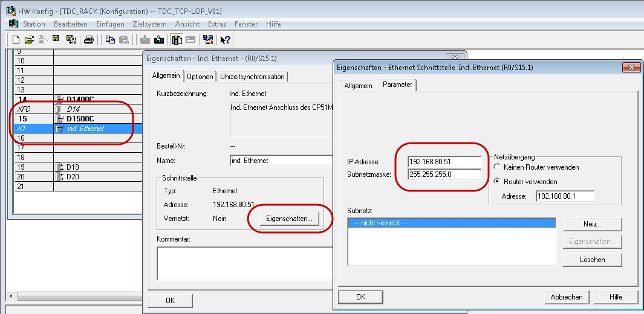Click the Abbrechen button
644x314 pixels.
[566, 297]
